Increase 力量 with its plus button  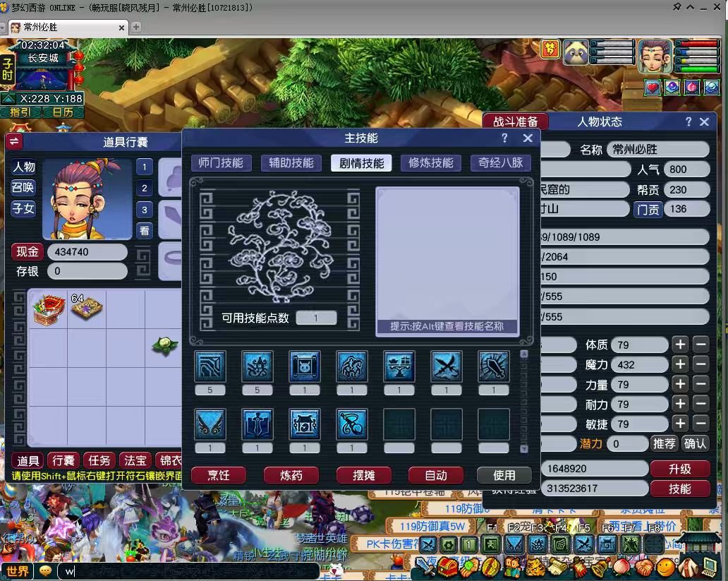tap(681, 384)
